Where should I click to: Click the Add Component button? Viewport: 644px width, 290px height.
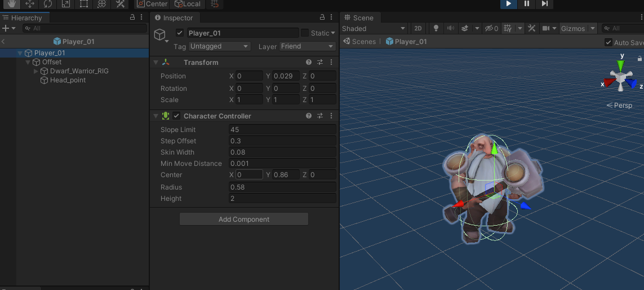(x=243, y=219)
